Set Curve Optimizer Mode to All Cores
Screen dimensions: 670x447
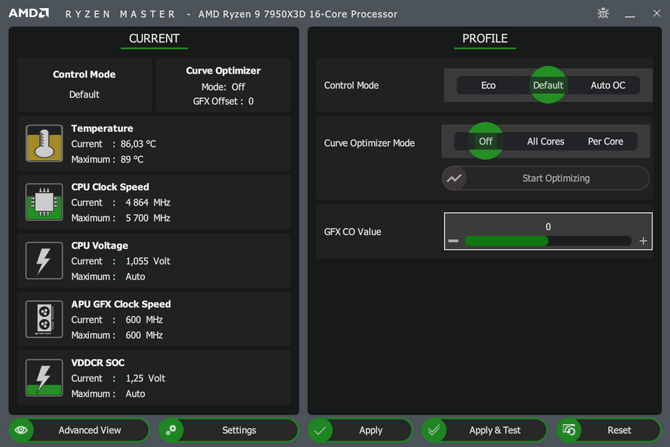coord(545,141)
